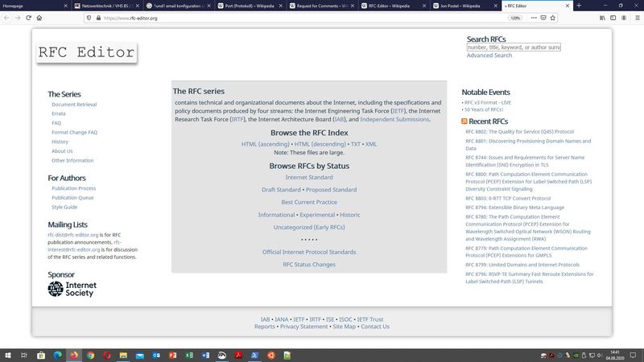Open PowerPoint from taskbar

172,355
